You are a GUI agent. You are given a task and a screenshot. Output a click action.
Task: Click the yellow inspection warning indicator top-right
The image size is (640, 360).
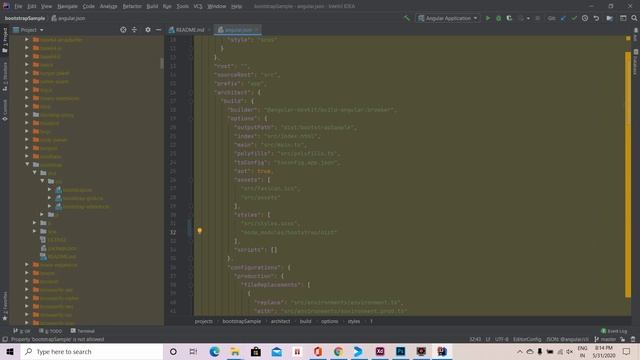coord(628,38)
